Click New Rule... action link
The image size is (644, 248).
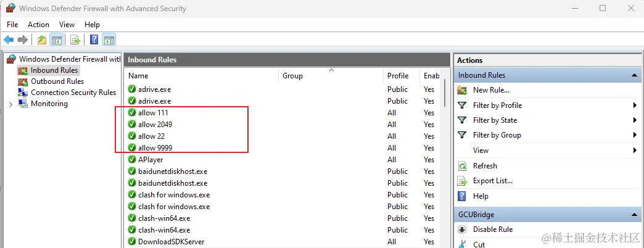click(491, 90)
